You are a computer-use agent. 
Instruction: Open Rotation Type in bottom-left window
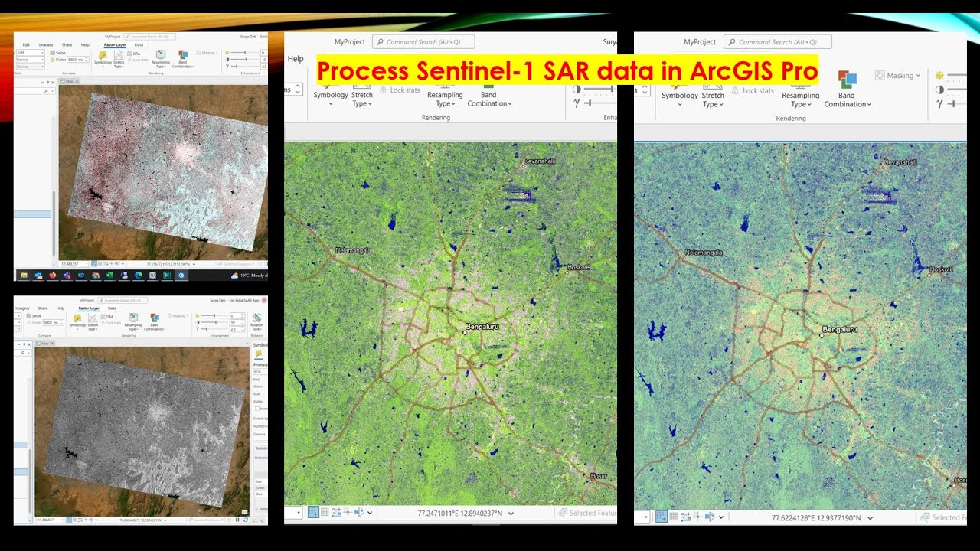tap(256, 321)
